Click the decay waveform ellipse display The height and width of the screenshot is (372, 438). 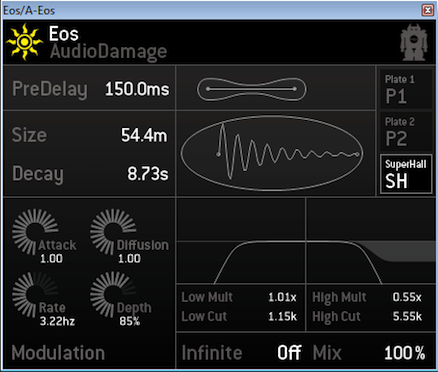272,153
